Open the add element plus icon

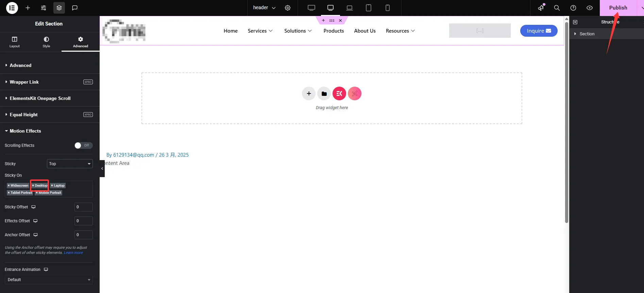point(28,8)
